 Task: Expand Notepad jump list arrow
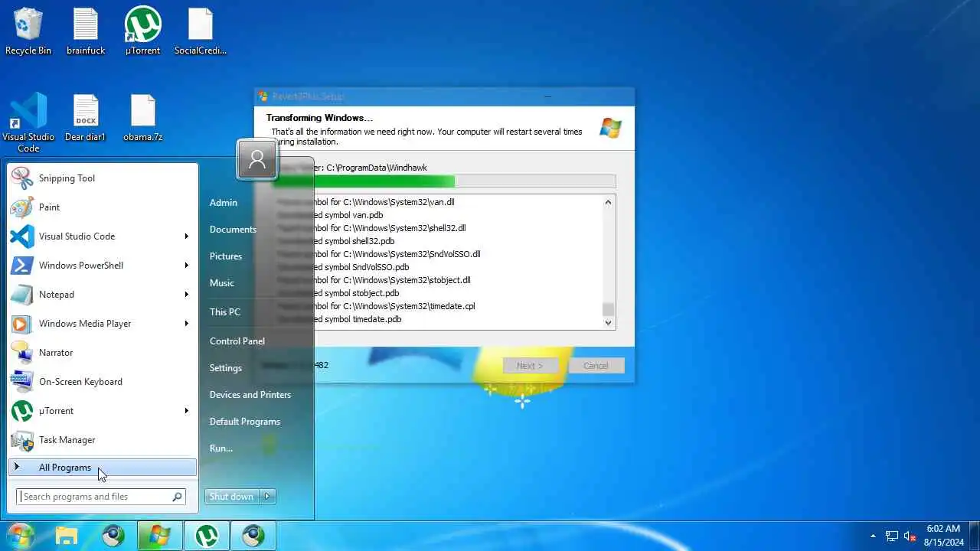pos(186,295)
